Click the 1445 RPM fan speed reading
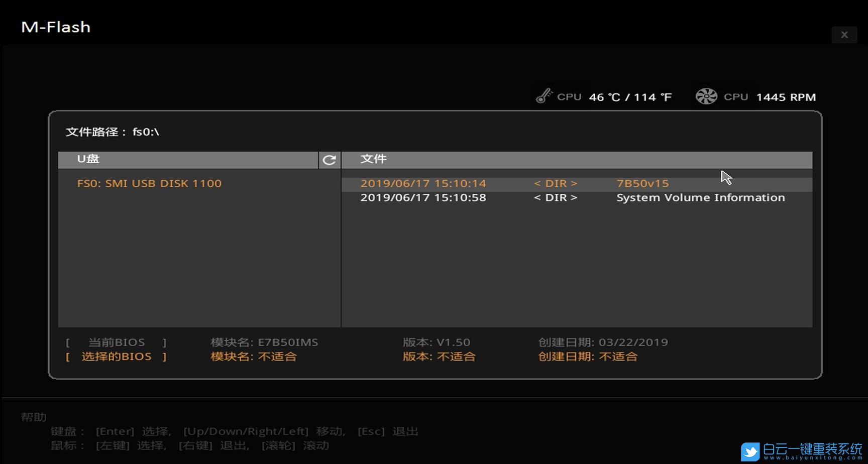The height and width of the screenshot is (464, 868). pyautogui.click(x=786, y=97)
